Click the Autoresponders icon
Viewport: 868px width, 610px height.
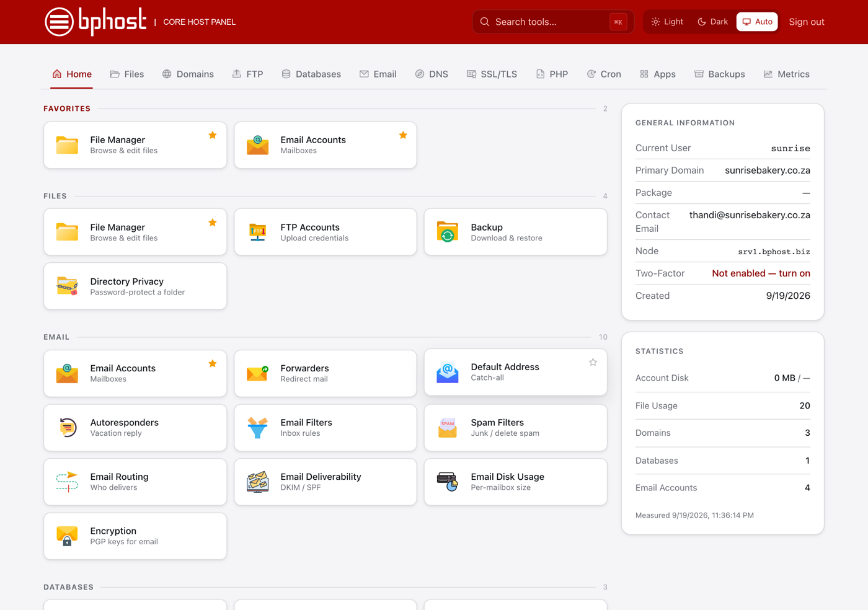[67, 427]
